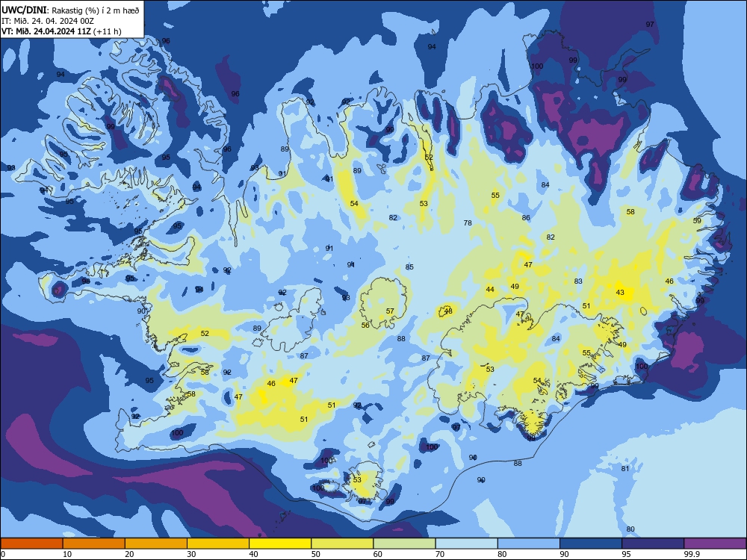747x560 pixels.
Task: Click the 70 legend scale label
Action: [x=440, y=554]
